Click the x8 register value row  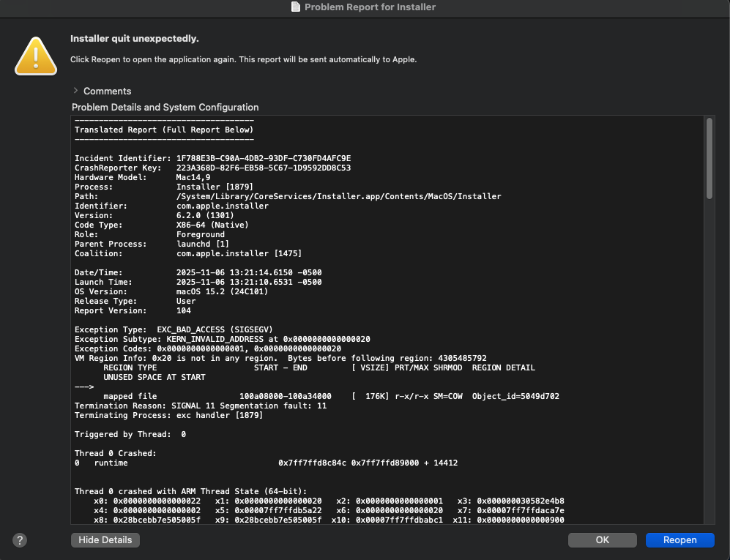(x=329, y=520)
